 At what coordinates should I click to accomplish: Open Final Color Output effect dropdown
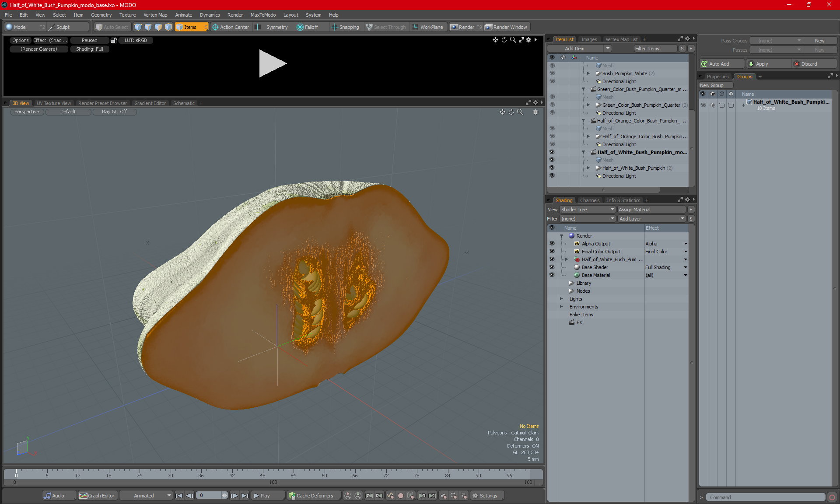tap(686, 252)
